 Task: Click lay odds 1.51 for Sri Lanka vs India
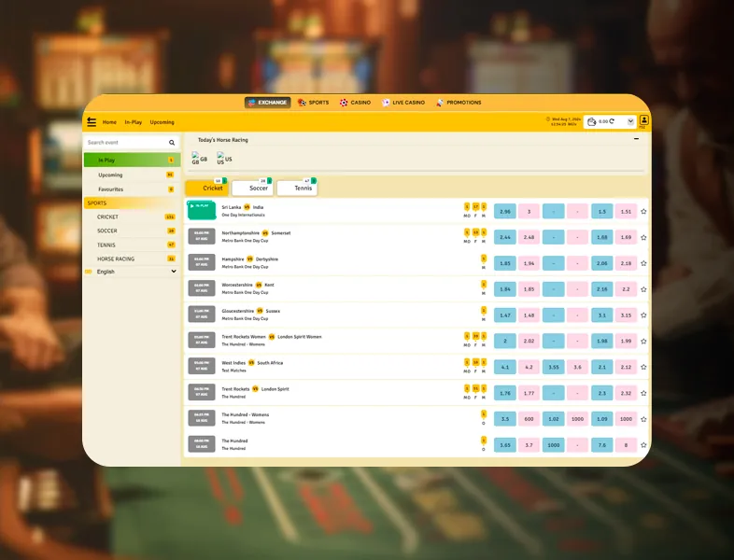pyautogui.click(x=626, y=212)
